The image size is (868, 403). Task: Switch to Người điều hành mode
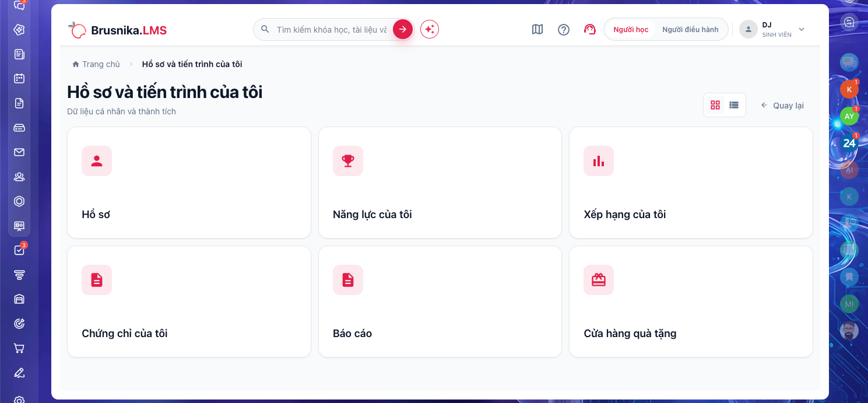pos(690,29)
